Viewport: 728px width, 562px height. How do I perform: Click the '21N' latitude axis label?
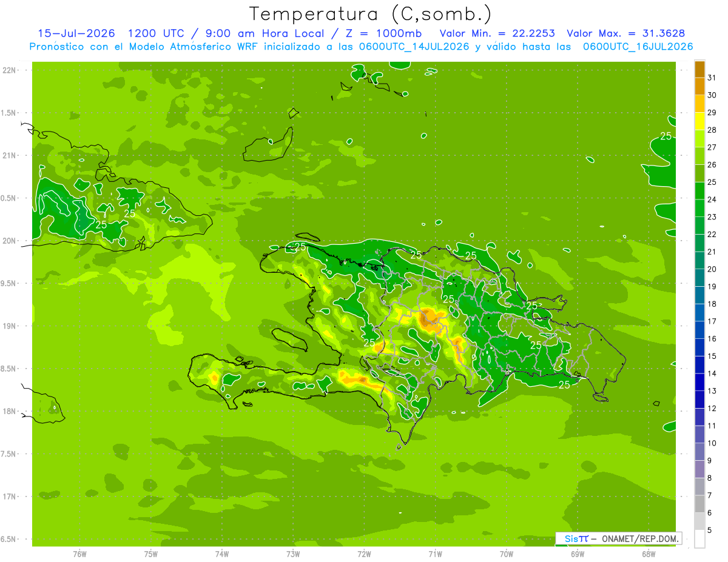pos(9,155)
